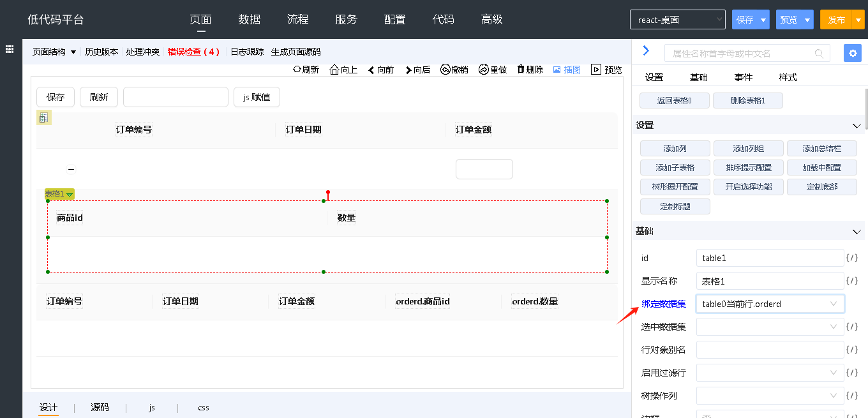Viewport: 868px width, 418px height.
Task: Open the 发布 button dropdown arrow
Action: pos(858,20)
